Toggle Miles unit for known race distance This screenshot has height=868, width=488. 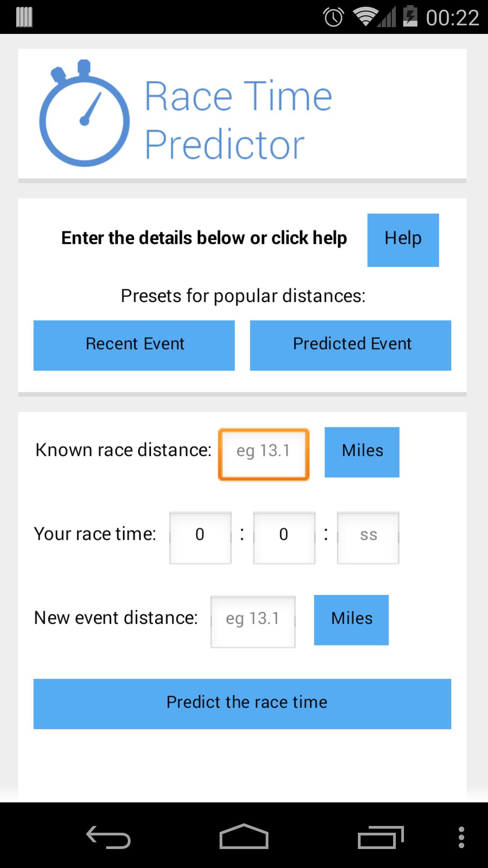(361, 451)
